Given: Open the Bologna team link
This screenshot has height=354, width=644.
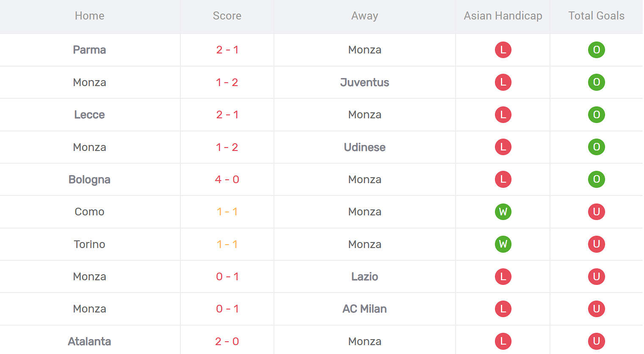Looking at the screenshot, I should pos(89,180).
